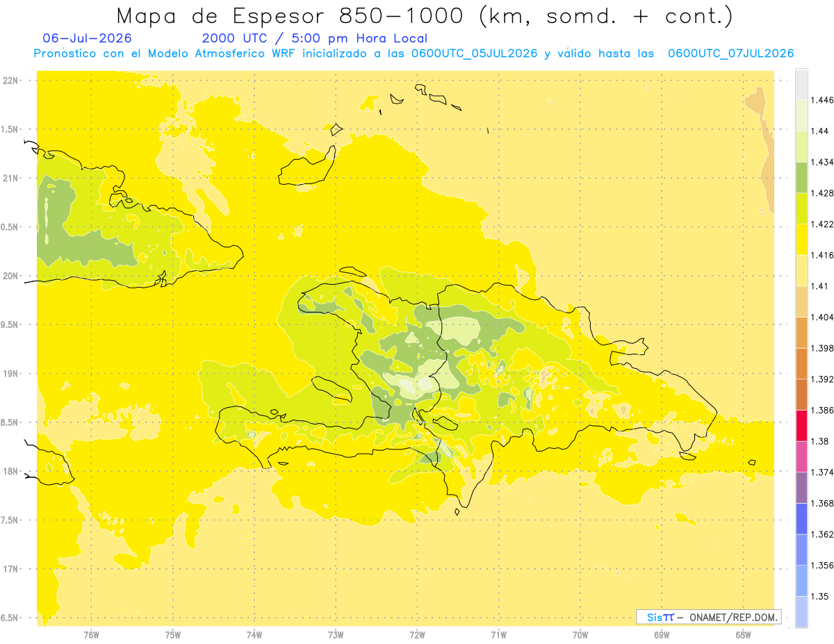Click the "1.434" colorbar value

[823, 162]
